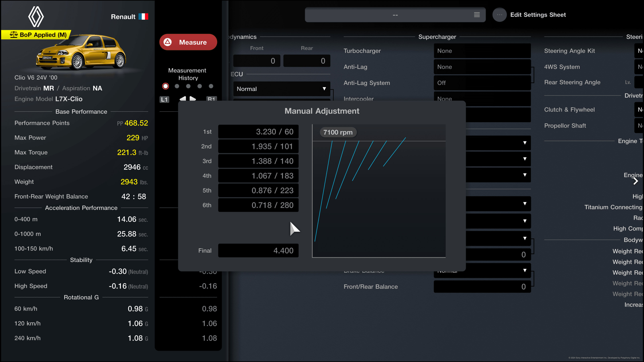This screenshot has width=644, height=362.
Task: Click the Measure button
Action: tap(188, 42)
